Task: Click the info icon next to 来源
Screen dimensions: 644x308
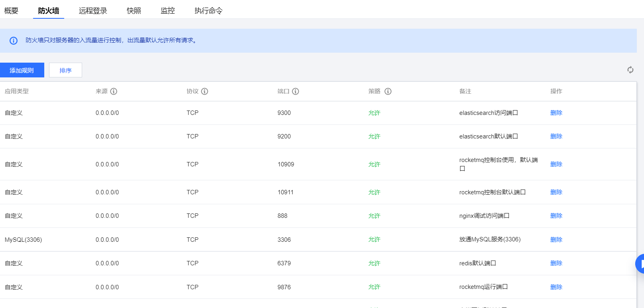Action: (x=114, y=91)
